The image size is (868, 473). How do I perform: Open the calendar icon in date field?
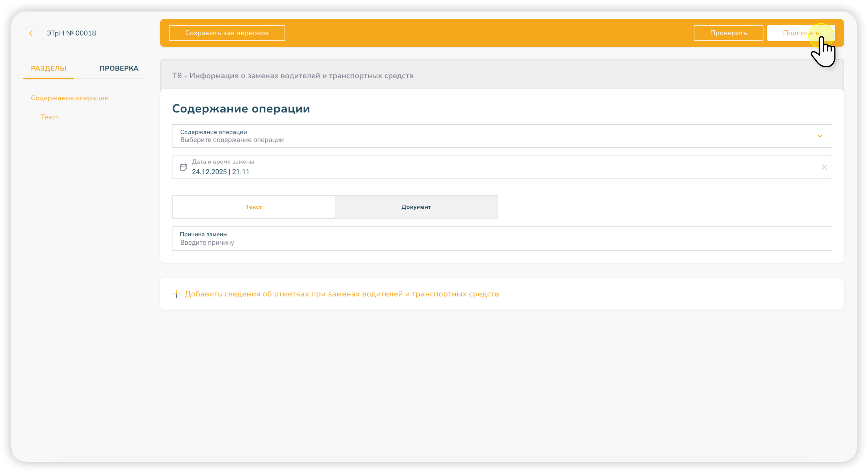tap(183, 167)
